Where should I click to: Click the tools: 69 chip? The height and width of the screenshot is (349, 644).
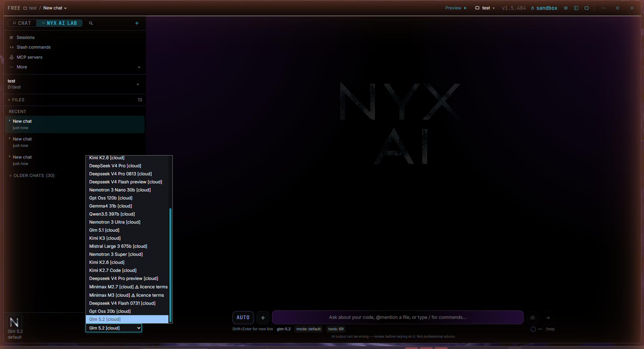click(336, 329)
